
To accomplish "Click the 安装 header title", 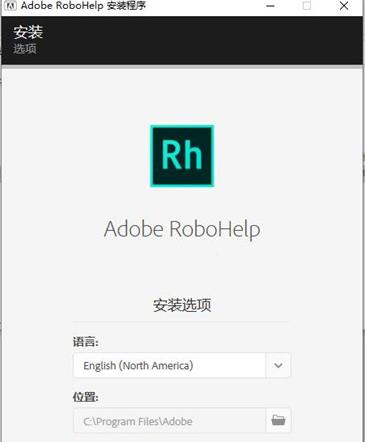I will coord(28,32).
